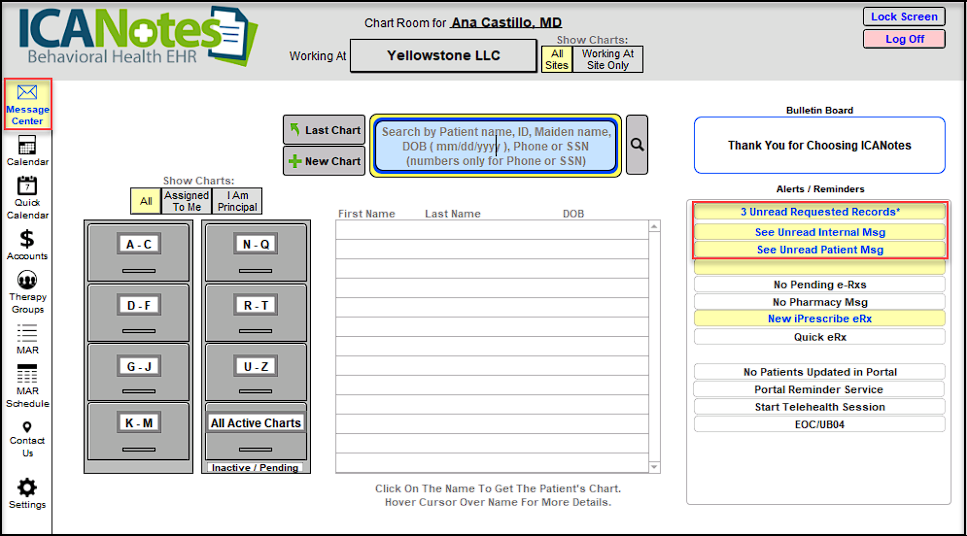Click the magnifying glass search button
The height and width of the screenshot is (536, 967).
(x=636, y=145)
